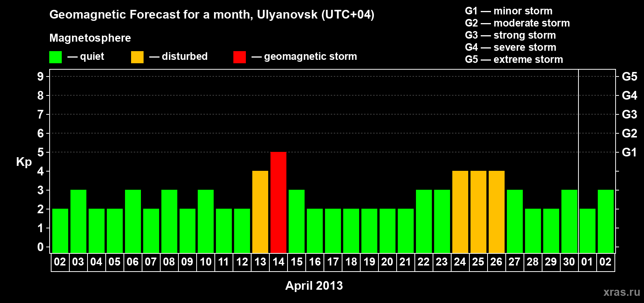The image size is (644, 303).
Task: Click the 'G1' right axis label
Action: (630, 152)
